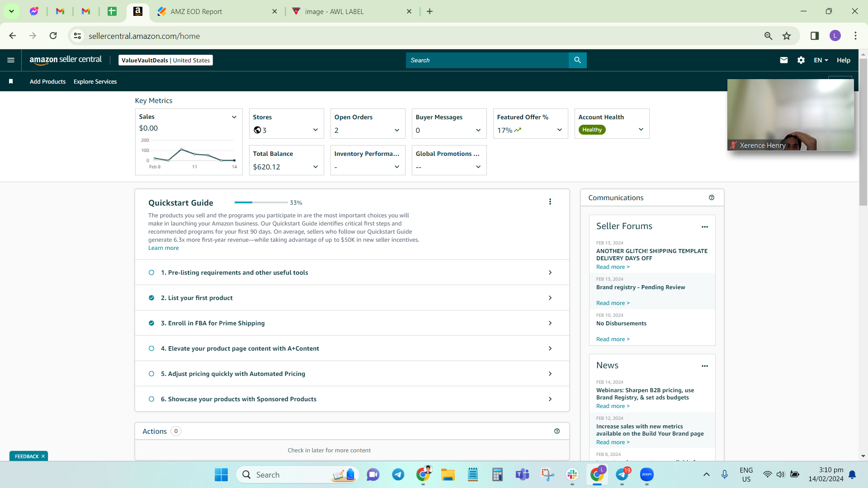The height and width of the screenshot is (488, 868).
Task: Click the browser address bar URL
Action: 144,36
